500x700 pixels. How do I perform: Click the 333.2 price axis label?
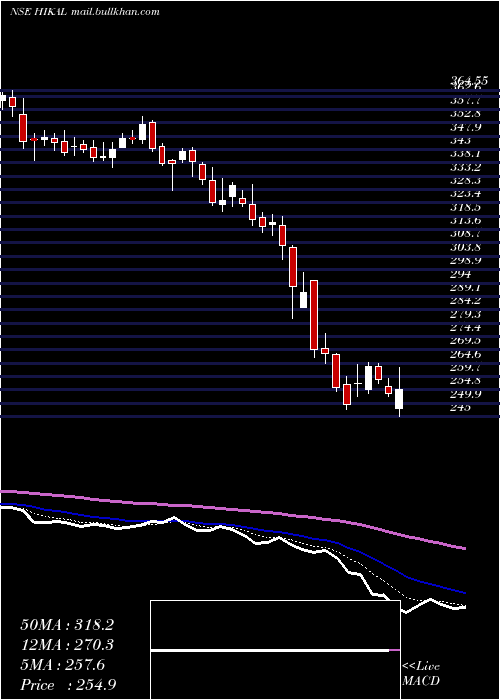tap(465, 167)
